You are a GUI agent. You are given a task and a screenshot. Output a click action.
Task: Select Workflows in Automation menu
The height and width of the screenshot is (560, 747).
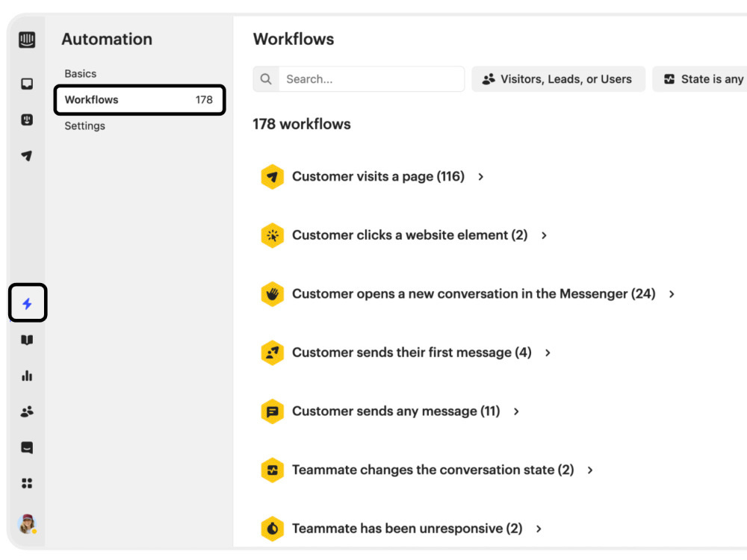(140, 100)
